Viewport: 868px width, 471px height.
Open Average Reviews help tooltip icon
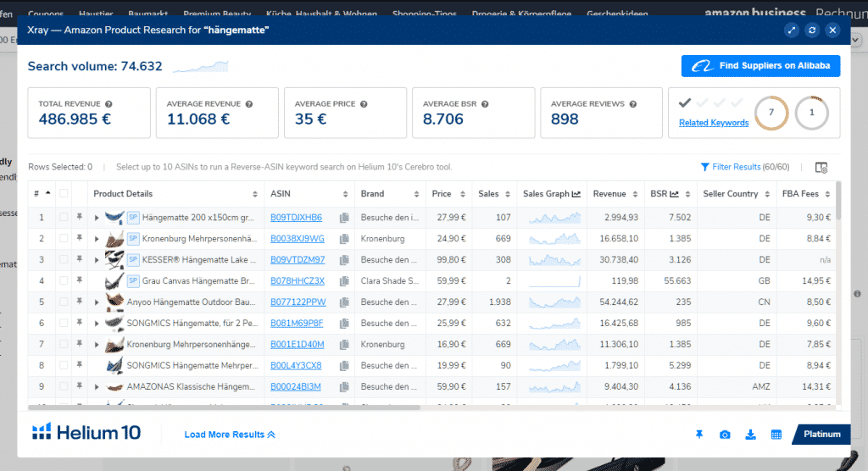click(632, 104)
